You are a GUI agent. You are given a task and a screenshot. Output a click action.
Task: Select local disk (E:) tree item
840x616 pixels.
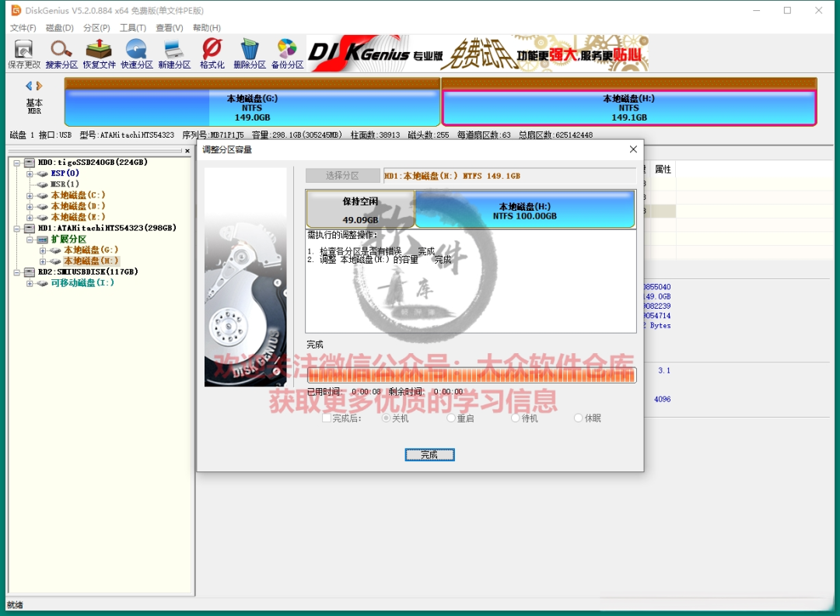[x=78, y=218]
